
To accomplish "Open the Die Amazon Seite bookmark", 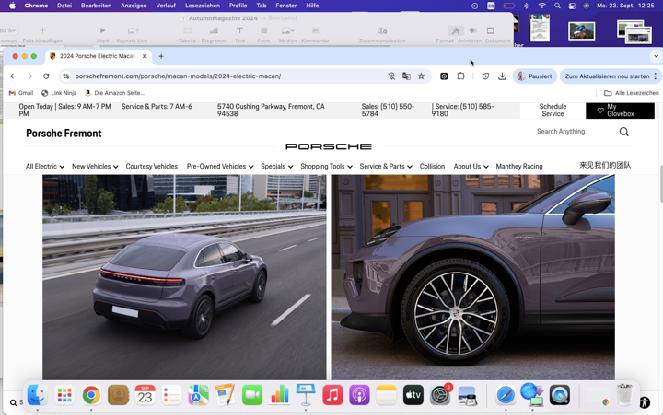I will point(115,93).
